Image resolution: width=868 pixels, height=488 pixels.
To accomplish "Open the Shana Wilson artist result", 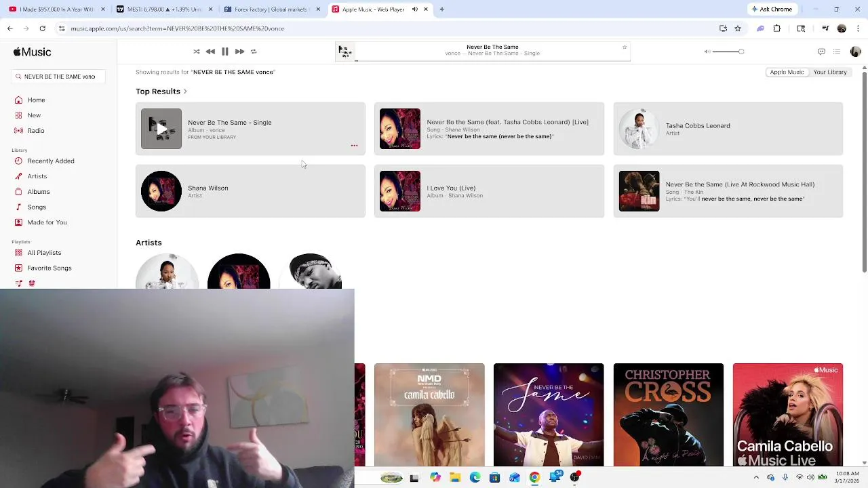I will [x=250, y=191].
